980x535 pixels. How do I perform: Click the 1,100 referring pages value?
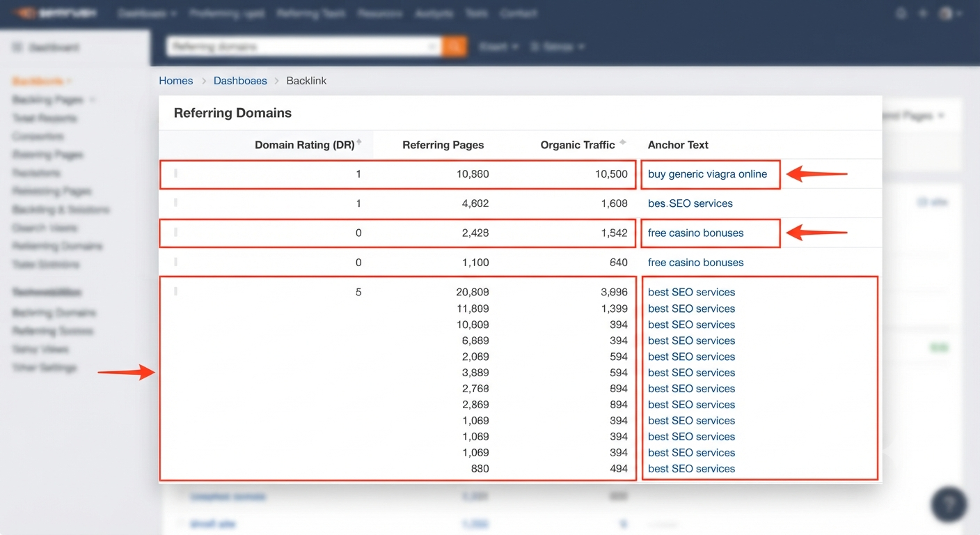click(x=475, y=263)
